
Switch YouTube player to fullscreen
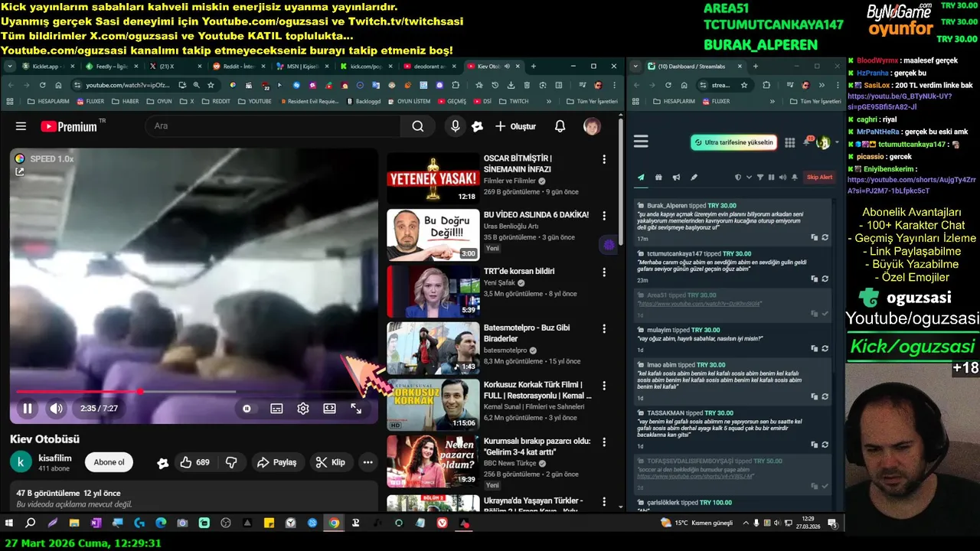click(356, 409)
